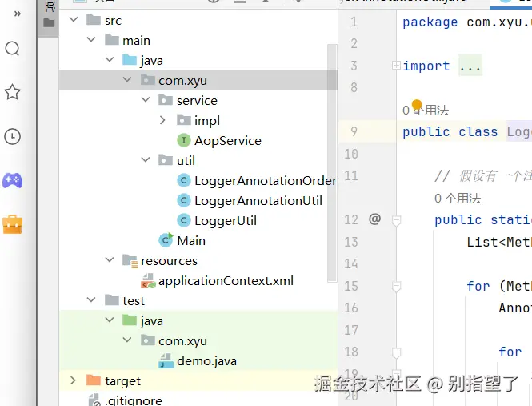This screenshot has height=406, width=532.
Task: Collapse the main folder
Action: (x=91, y=40)
